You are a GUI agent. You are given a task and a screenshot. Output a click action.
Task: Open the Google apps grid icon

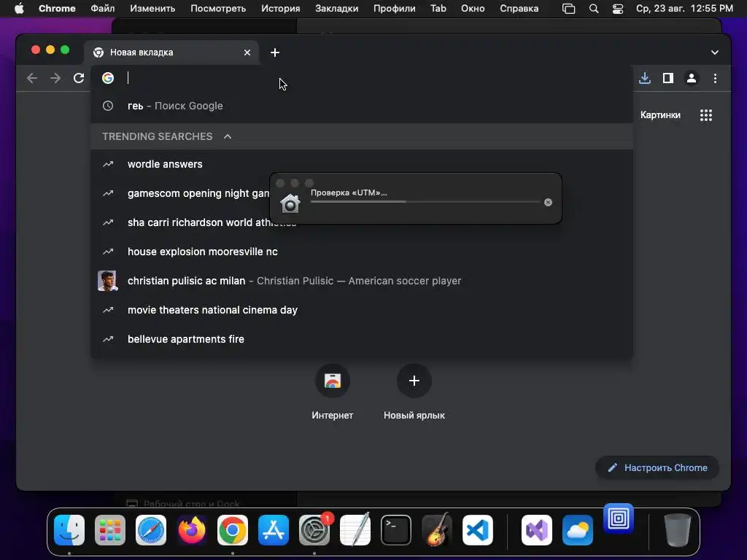706,114
